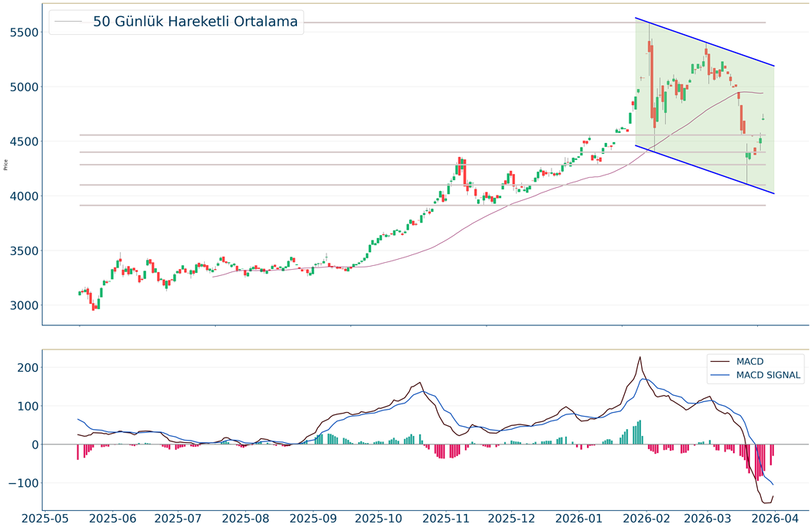Click the rotated Price y-axis title
The height and width of the screenshot is (528, 812).
click(x=6, y=164)
